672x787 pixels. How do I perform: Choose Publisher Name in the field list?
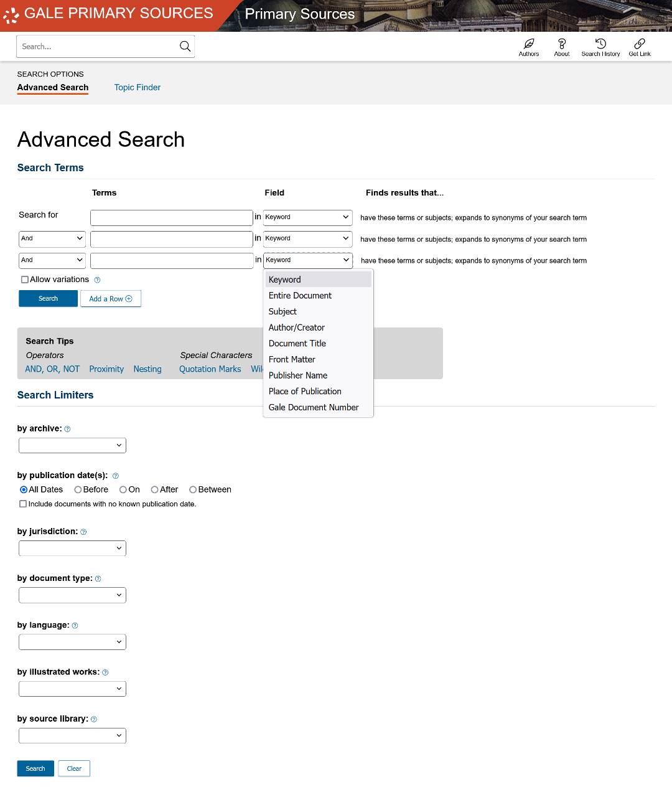(319, 375)
